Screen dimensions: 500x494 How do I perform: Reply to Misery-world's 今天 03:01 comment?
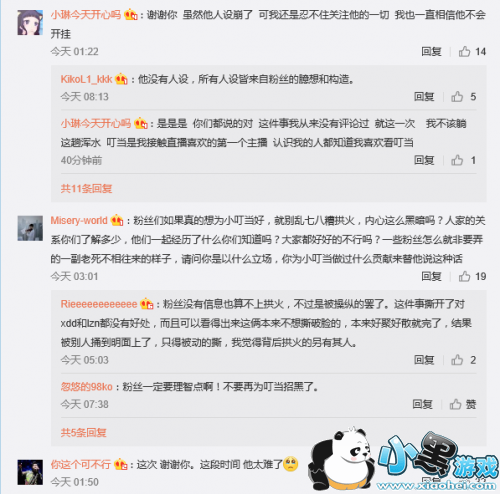[x=431, y=276]
